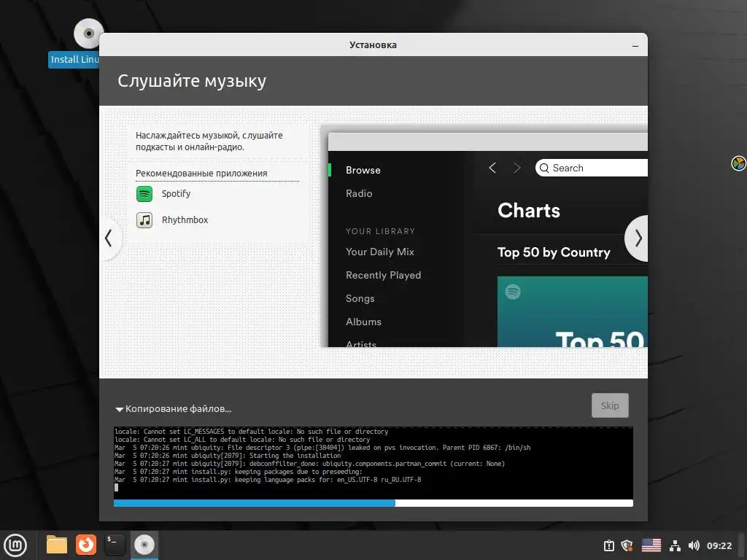The width and height of the screenshot is (747, 560).
Task: Open the Terminal from the taskbar
Action: 115,545
